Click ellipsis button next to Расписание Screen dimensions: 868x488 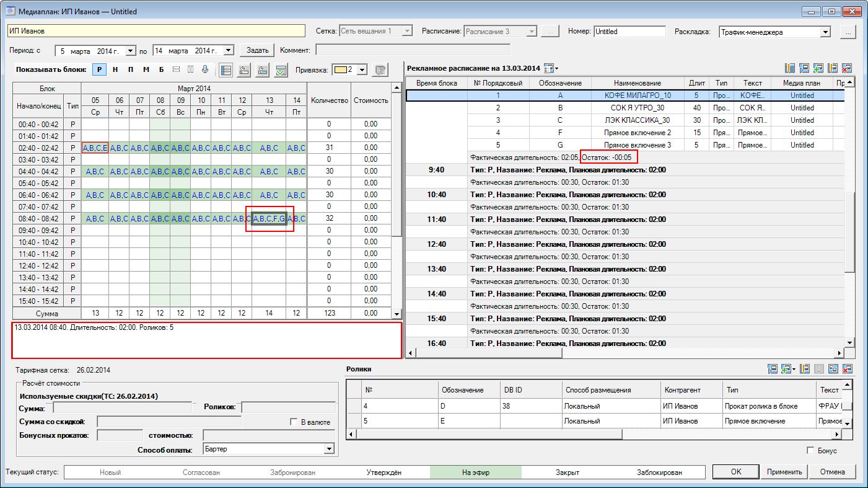click(x=550, y=31)
